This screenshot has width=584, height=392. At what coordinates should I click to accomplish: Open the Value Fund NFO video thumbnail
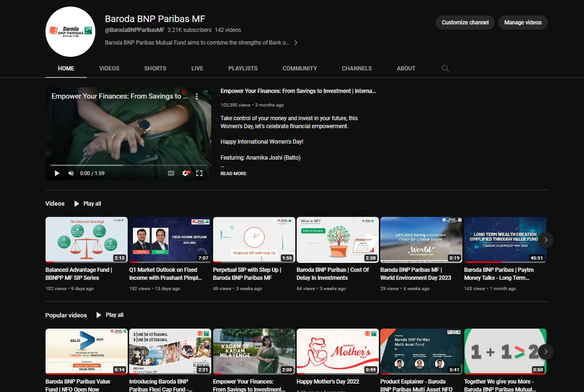(86, 351)
